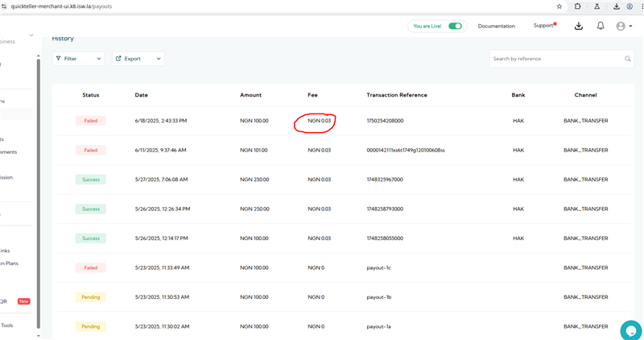Open the Export dropdown

click(x=138, y=59)
